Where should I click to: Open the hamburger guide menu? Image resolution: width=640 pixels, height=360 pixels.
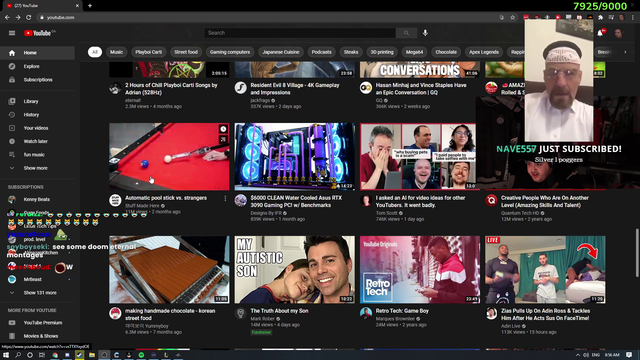(12, 33)
